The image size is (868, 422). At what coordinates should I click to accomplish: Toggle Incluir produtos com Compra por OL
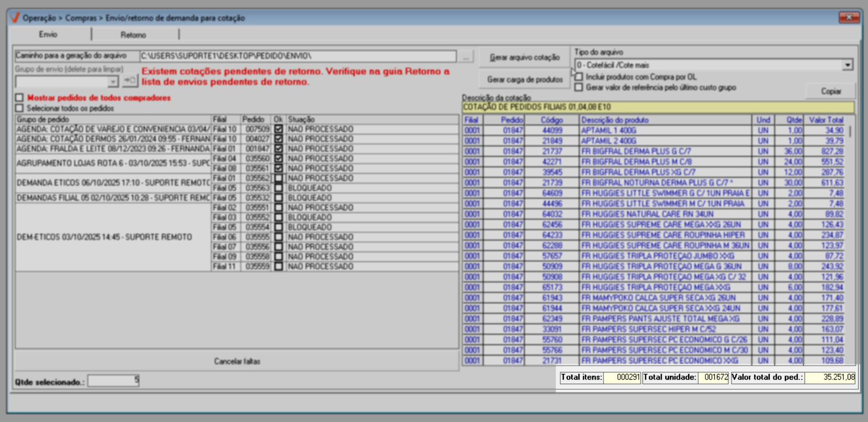click(x=579, y=77)
